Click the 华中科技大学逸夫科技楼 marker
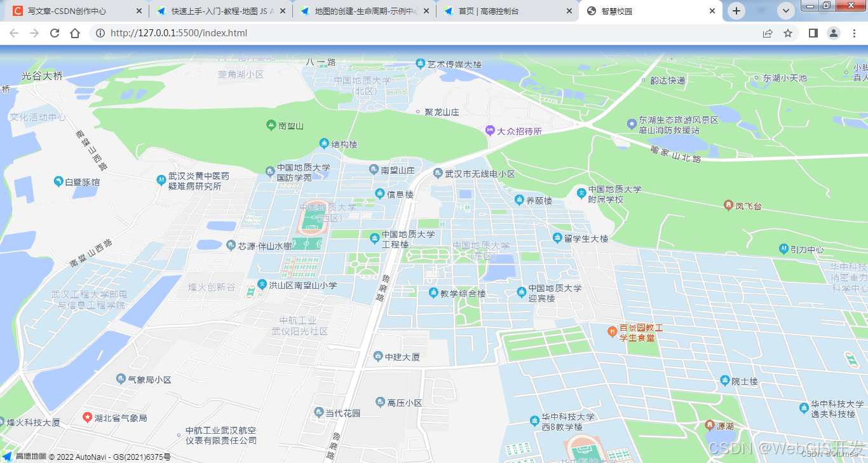868x463 pixels. tap(804, 407)
